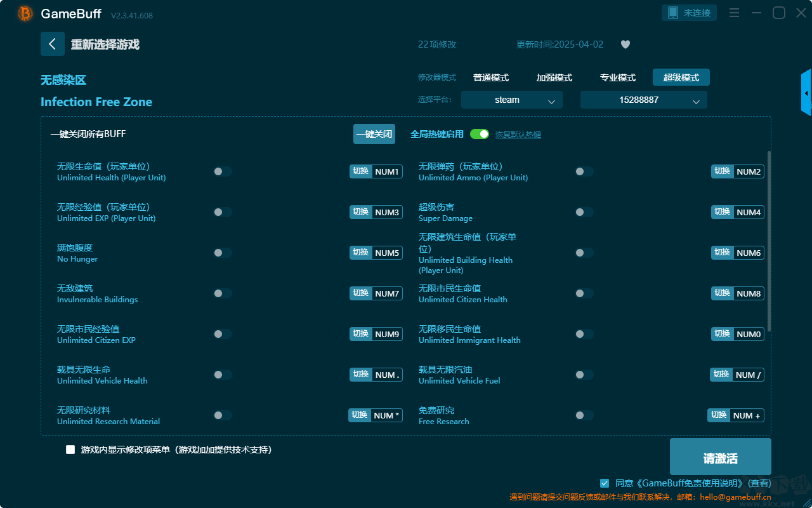Click 恢复默认热键 link
The image size is (812, 508).
pos(518,135)
